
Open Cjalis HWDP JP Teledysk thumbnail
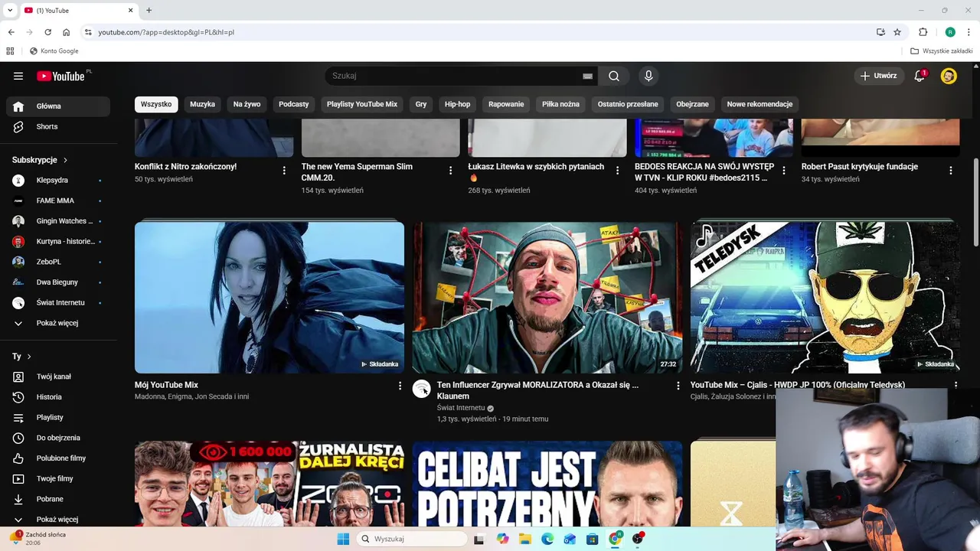point(825,298)
